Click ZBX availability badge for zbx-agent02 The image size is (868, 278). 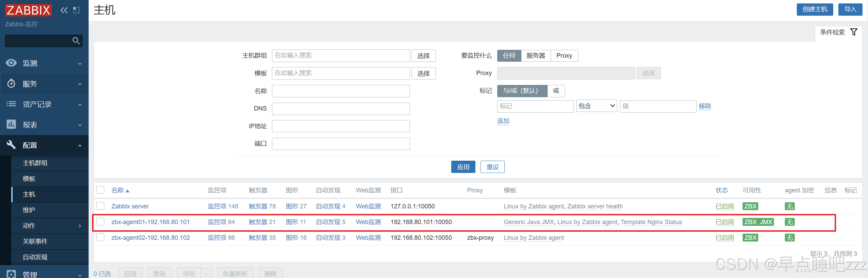(x=750, y=238)
